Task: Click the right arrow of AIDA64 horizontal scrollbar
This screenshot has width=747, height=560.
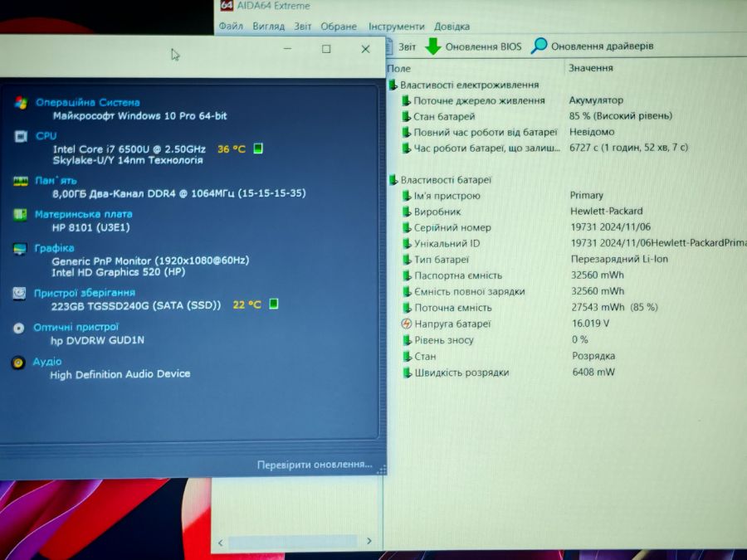Action: click(x=369, y=541)
